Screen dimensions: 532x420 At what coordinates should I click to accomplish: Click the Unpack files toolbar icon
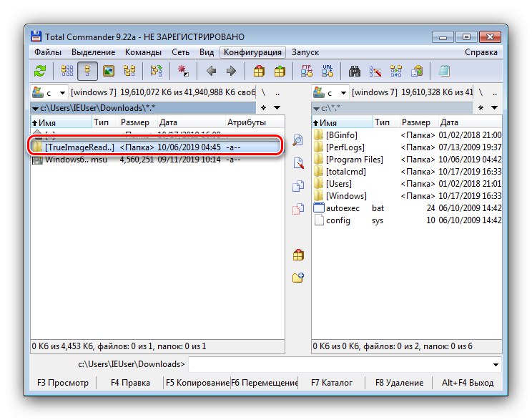click(280, 71)
